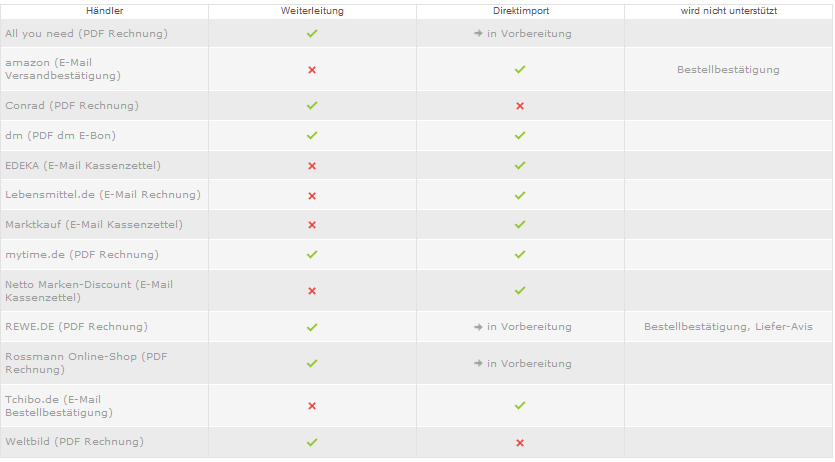Click the arrow icon in REWE.DE Direktimport cell
The height and width of the screenshot is (462, 835).
click(478, 327)
